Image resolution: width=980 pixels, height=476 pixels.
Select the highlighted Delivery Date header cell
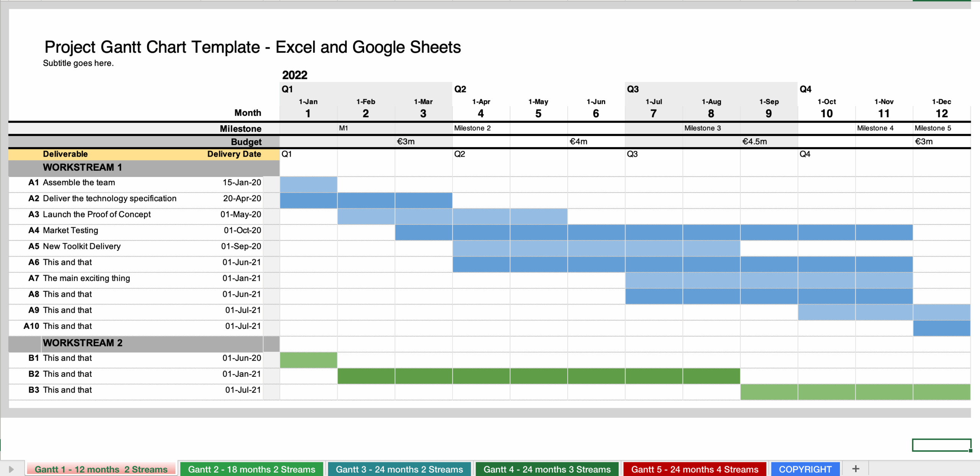(234, 154)
